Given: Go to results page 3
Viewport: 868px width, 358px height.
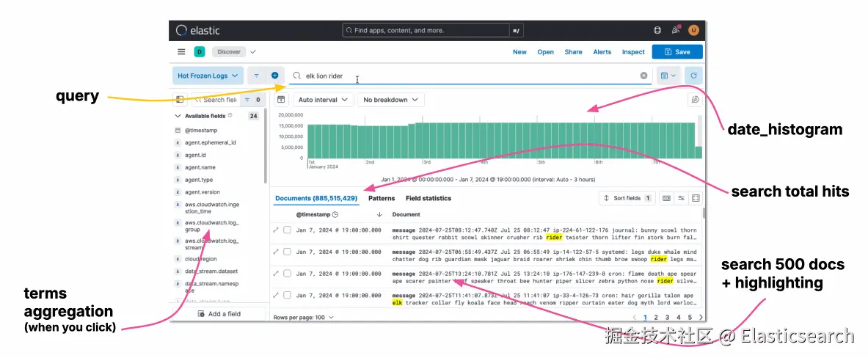Looking at the screenshot, I should click(667, 318).
